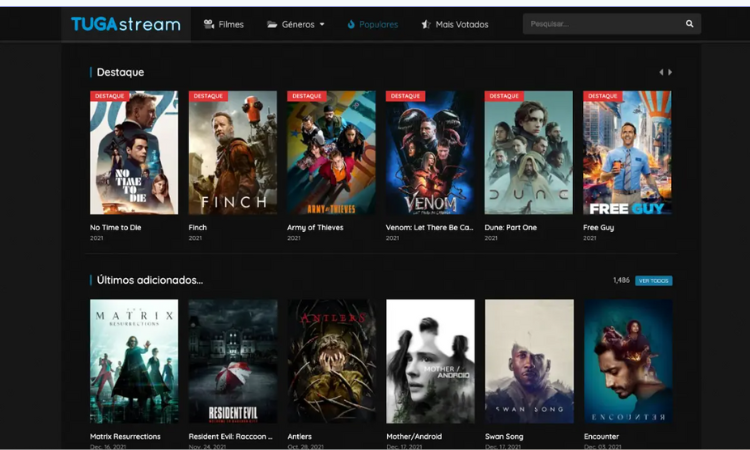Click the Encounter title link

pyautogui.click(x=601, y=437)
